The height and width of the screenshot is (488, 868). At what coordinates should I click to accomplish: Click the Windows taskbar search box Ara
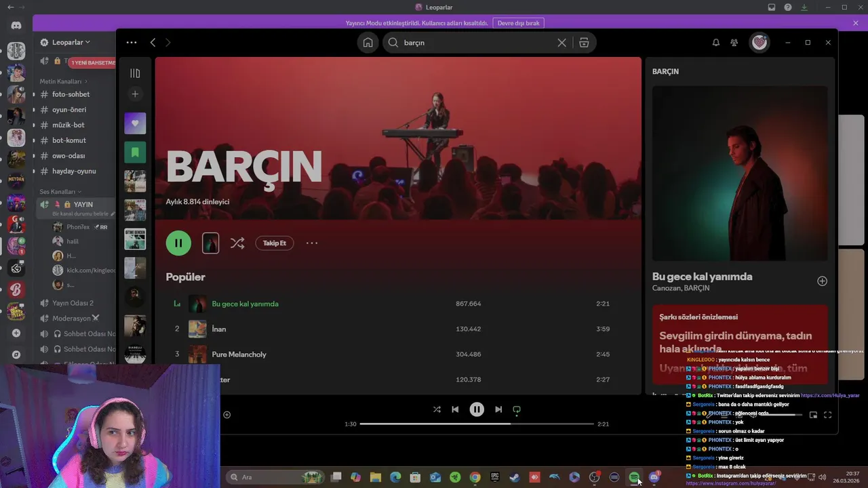275,477
